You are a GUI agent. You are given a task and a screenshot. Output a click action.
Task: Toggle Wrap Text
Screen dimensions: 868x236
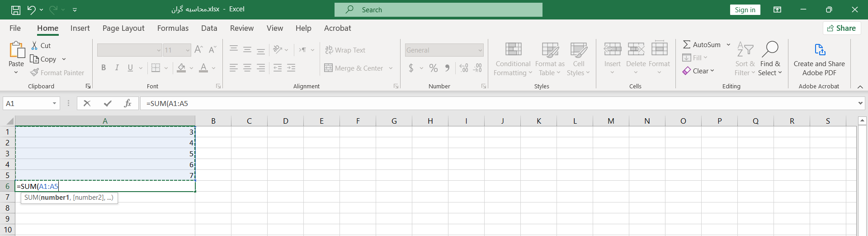(345, 50)
